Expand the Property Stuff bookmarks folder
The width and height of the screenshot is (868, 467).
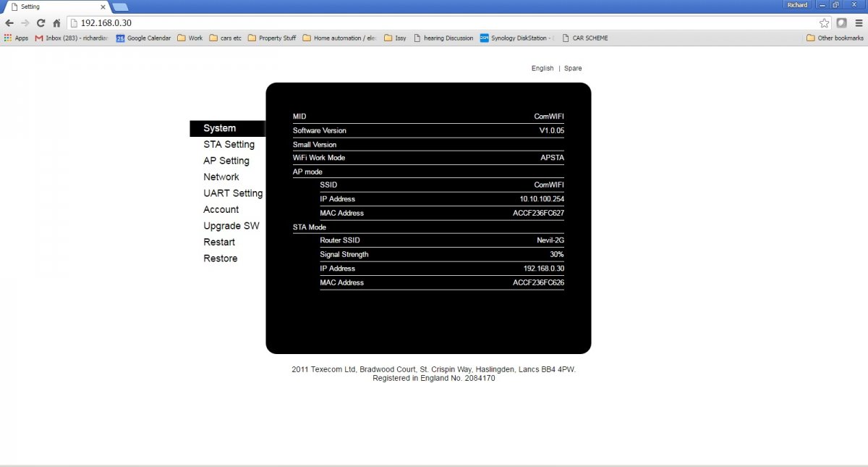(272, 38)
